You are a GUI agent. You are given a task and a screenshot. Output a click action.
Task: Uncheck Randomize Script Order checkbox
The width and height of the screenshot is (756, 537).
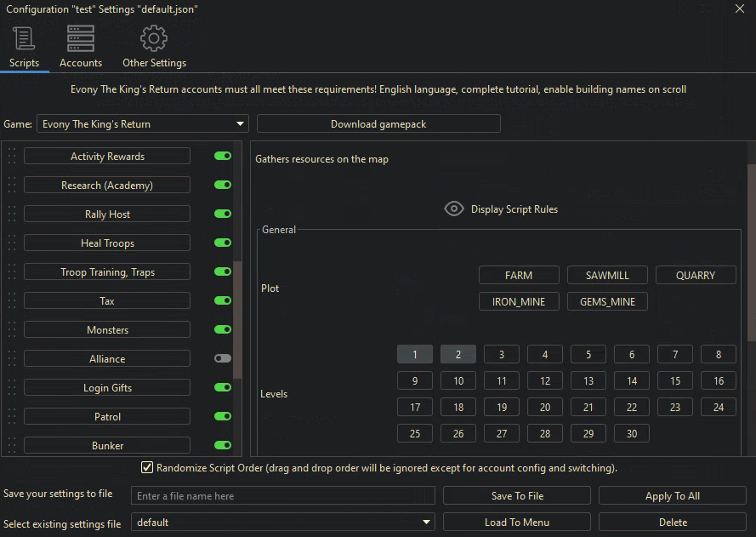(147, 468)
